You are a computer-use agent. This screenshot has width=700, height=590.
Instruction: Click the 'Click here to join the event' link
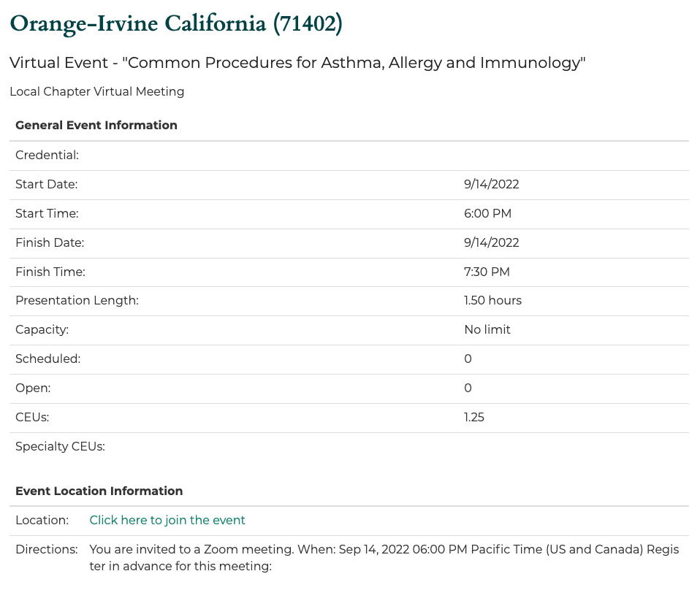(x=167, y=521)
